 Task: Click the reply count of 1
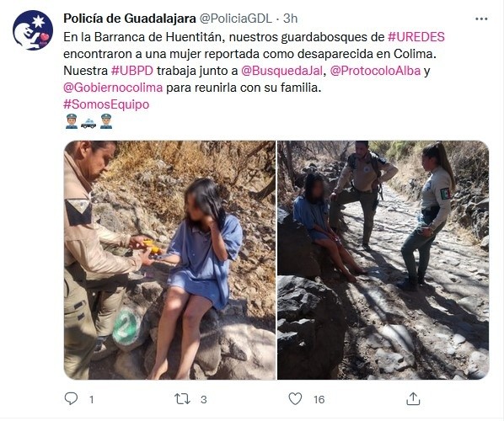[92, 399]
